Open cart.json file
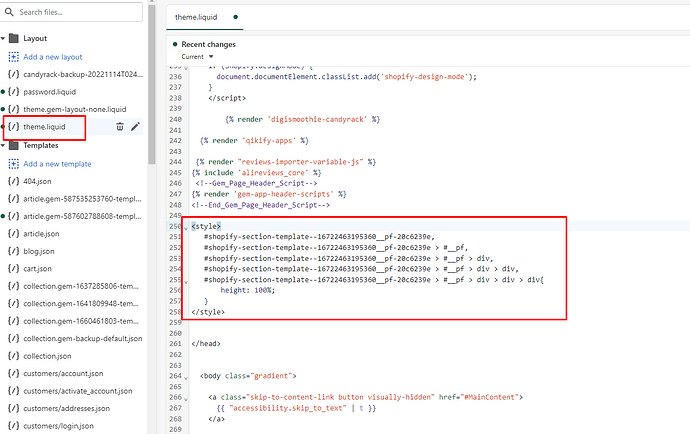Image resolution: width=690 pixels, height=434 pixels. tap(37, 268)
